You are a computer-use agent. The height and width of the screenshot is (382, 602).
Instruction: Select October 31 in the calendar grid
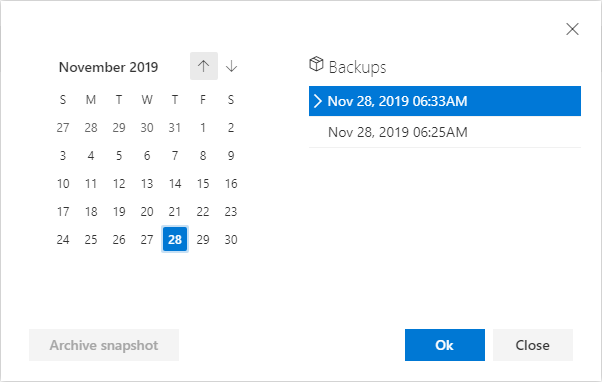[x=175, y=127]
